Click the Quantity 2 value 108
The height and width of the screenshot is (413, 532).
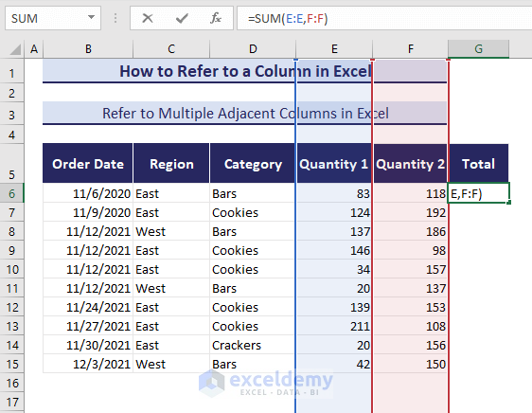pyautogui.click(x=411, y=326)
